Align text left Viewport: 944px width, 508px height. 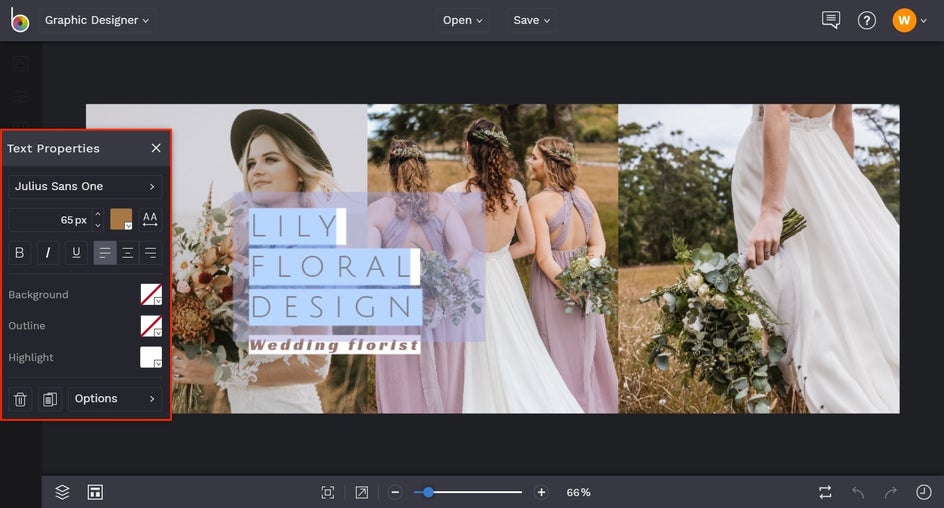[105, 253]
